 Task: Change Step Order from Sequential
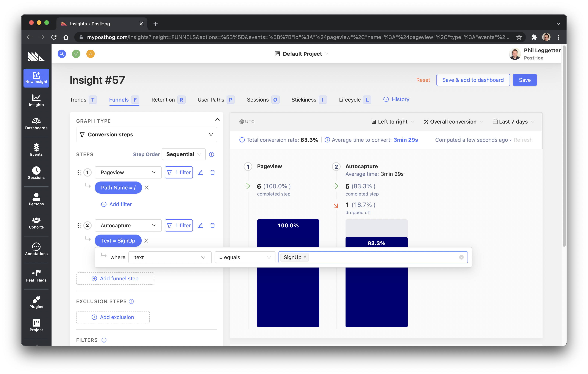point(184,154)
